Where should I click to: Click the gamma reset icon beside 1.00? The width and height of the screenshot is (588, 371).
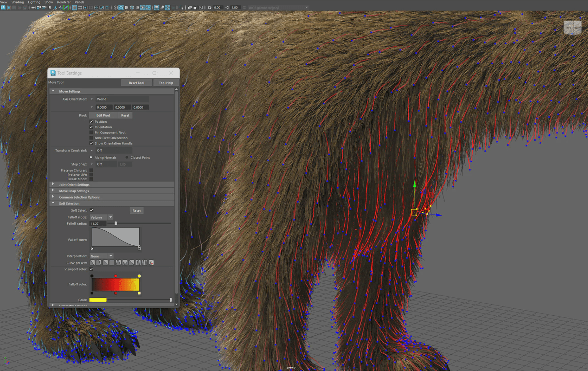pos(227,8)
